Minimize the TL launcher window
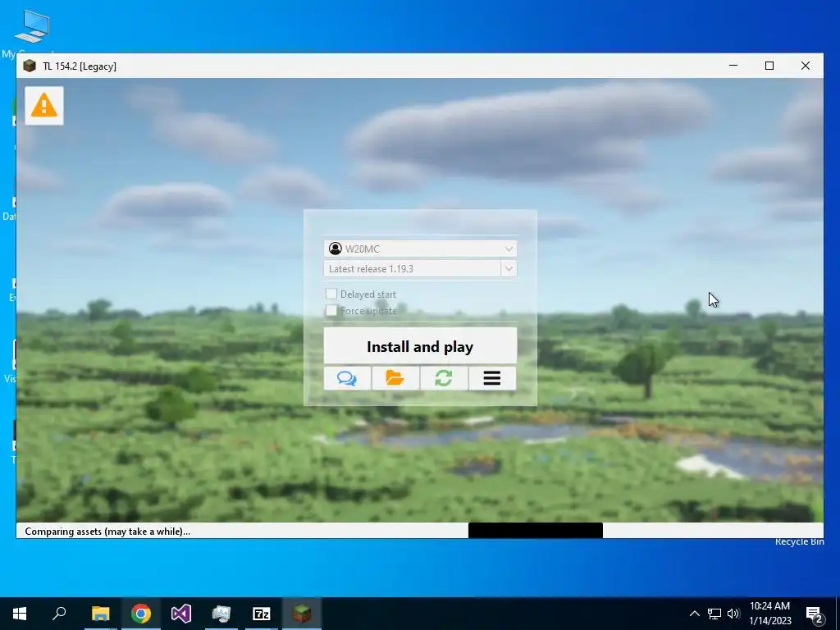 (x=733, y=66)
